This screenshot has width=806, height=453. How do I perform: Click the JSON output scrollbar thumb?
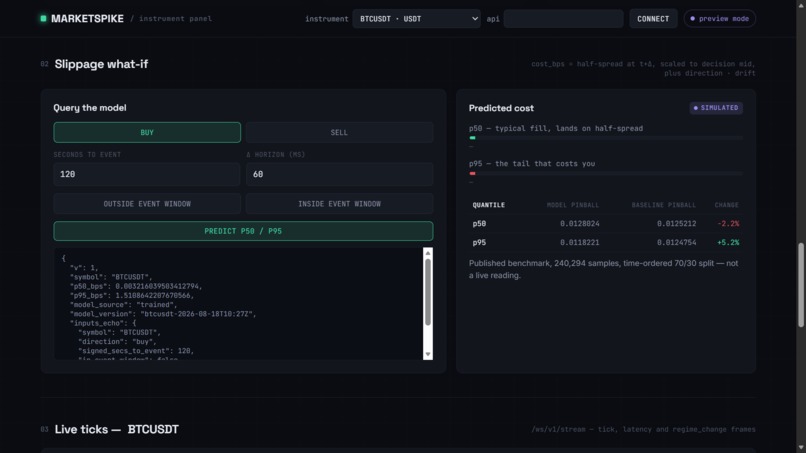[x=428, y=292]
